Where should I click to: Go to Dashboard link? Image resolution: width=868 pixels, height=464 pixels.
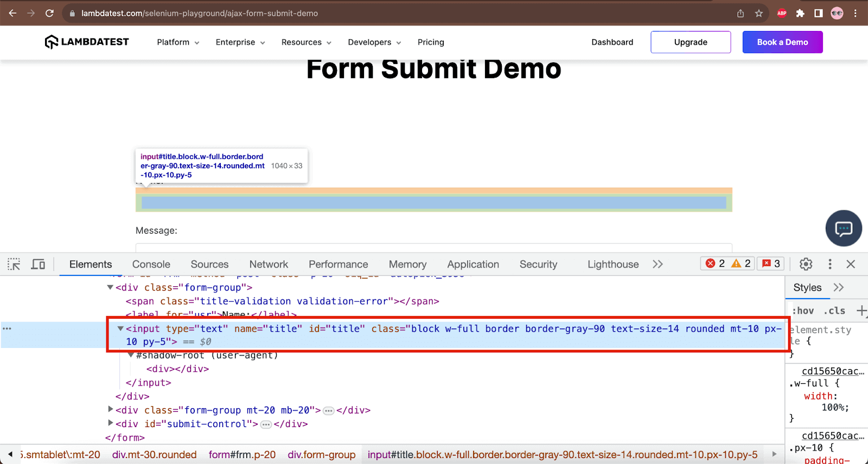click(612, 42)
